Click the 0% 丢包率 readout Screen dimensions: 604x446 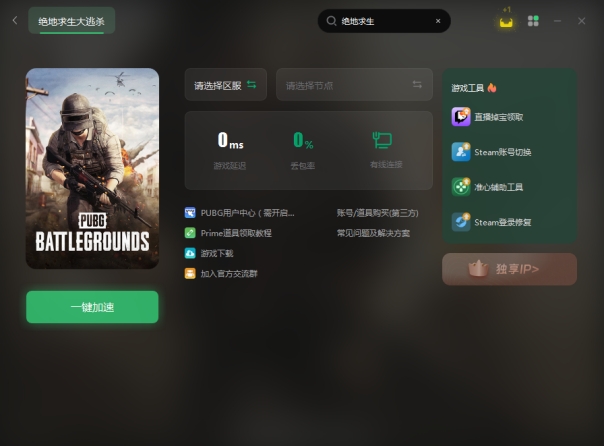click(303, 150)
